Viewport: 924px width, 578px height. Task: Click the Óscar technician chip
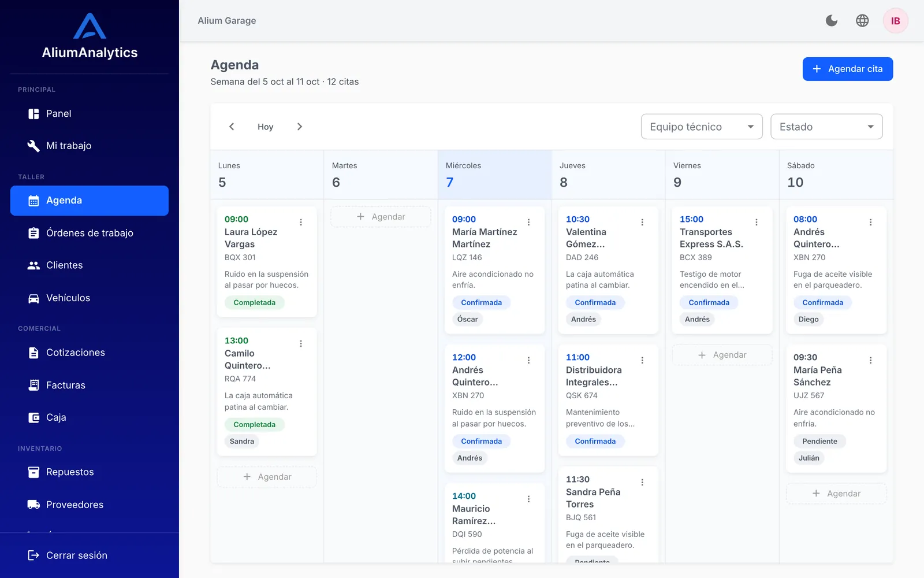pos(468,319)
